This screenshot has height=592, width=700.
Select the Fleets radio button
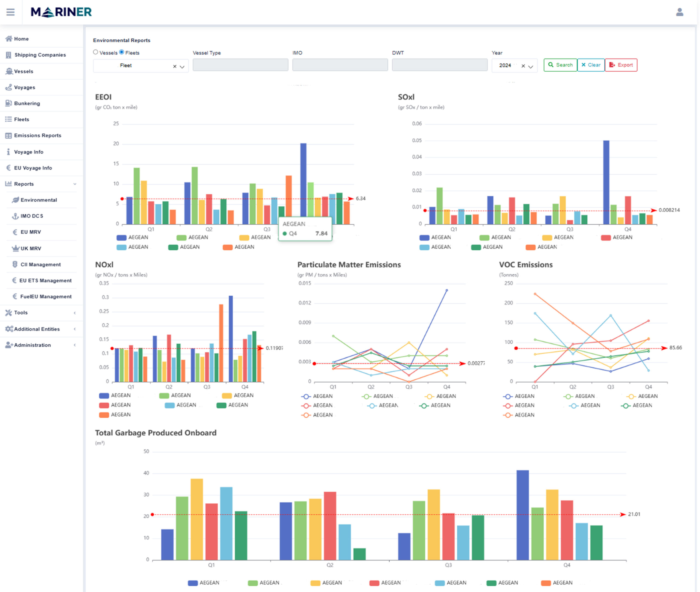(x=121, y=52)
